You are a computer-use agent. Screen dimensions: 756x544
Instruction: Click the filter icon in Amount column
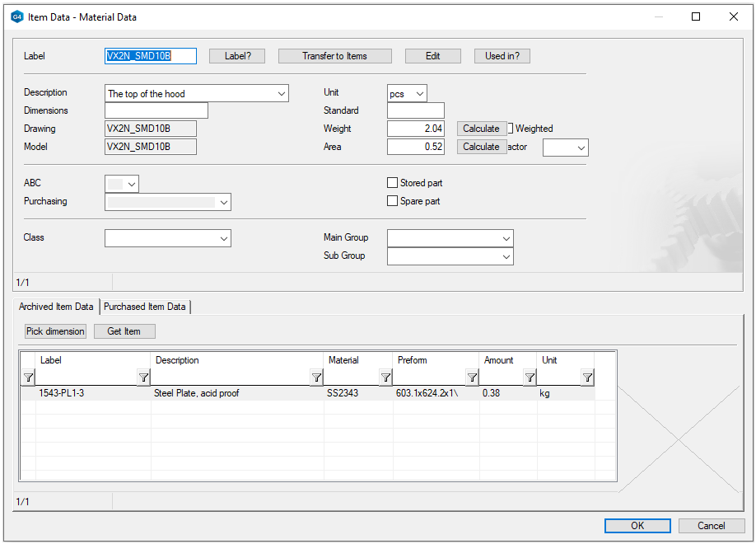coord(530,378)
